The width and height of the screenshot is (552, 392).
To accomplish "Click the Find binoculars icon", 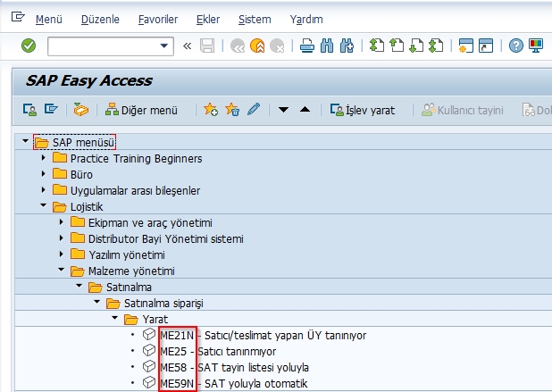I will click(x=326, y=46).
